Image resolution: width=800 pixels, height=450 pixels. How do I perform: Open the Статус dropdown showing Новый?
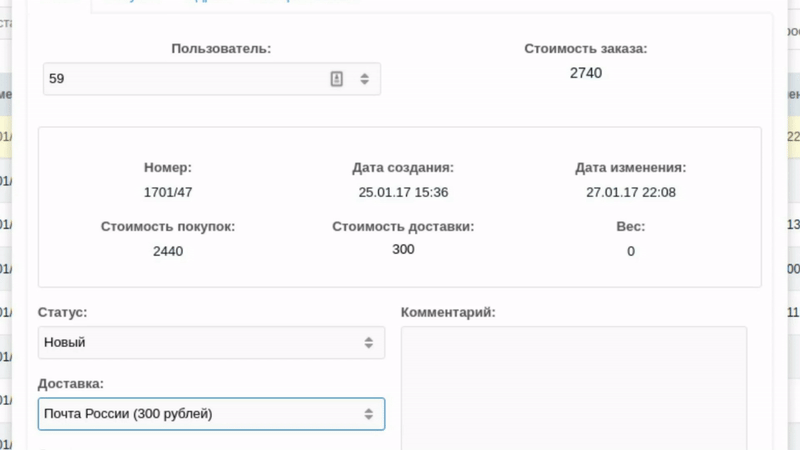point(200,342)
